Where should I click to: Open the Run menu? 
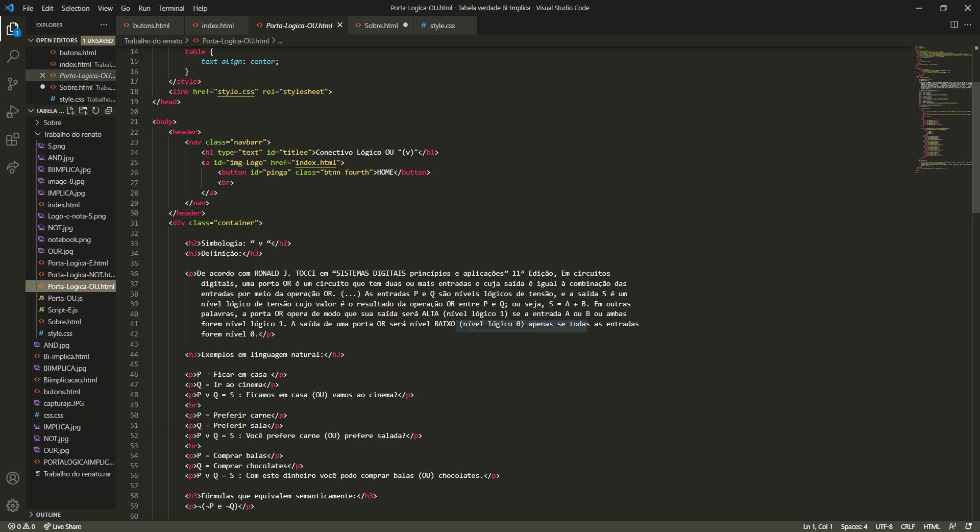[144, 8]
